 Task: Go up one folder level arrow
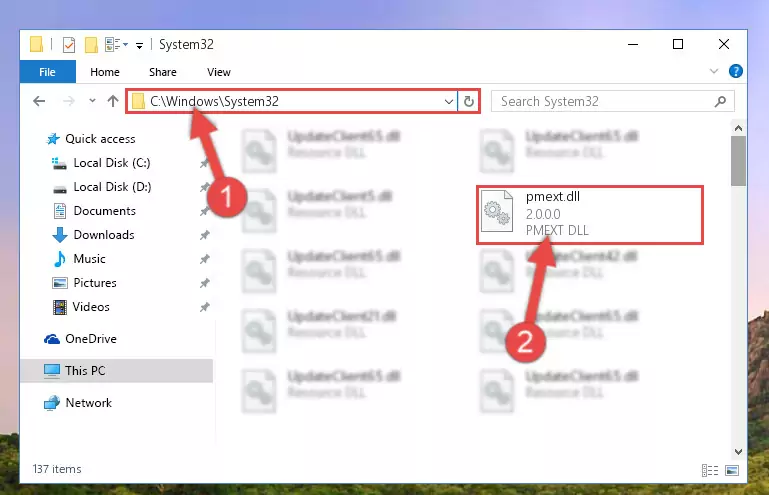[113, 101]
